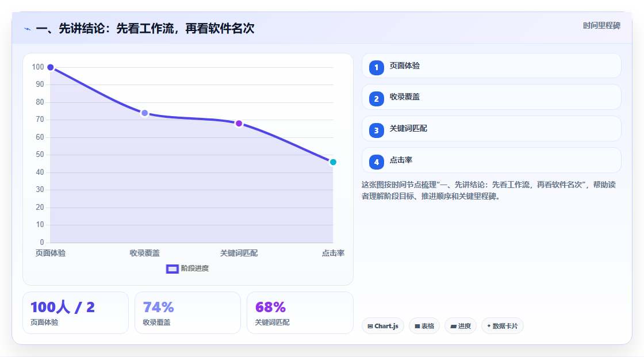Click the description paragraph starting 这张图按时间节点
Viewport: 644px width, 357px height.
tap(489, 190)
